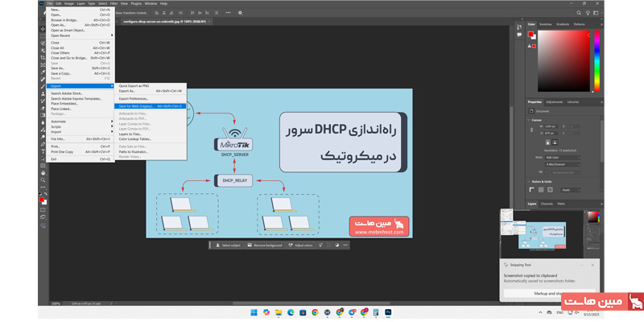Show hidden icons in system tray
Screen dimensions: 644x322
click(x=540, y=312)
